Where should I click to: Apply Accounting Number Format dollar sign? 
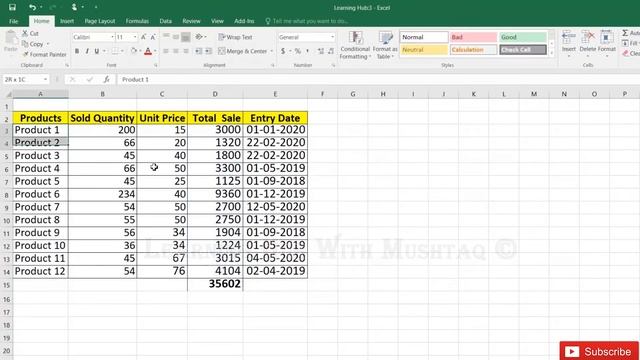pyautogui.click(x=283, y=51)
